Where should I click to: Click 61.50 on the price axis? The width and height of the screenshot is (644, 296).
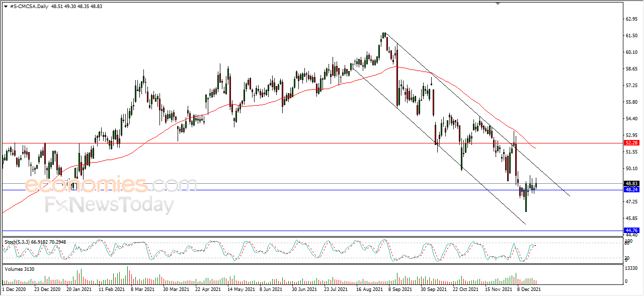point(631,36)
